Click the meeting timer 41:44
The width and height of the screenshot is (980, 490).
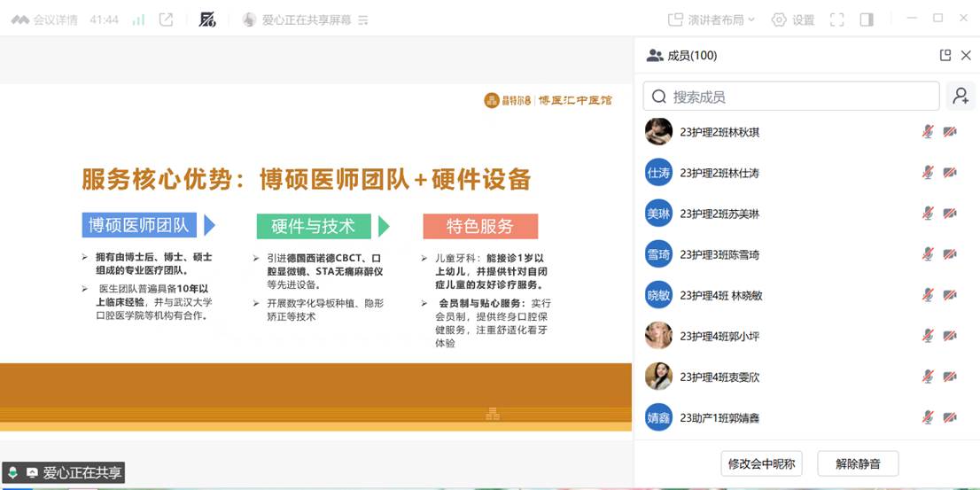pyautogui.click(x=104, y=20)
